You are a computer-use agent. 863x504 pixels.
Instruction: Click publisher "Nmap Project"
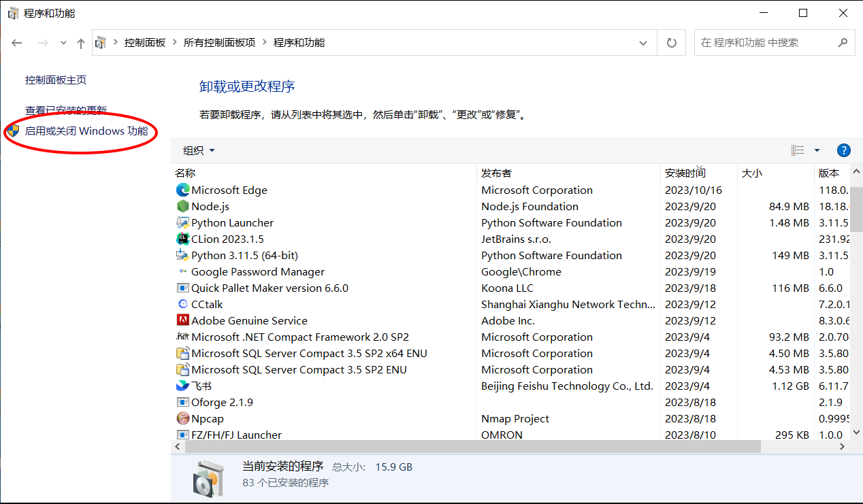click(x=515, y=419)
